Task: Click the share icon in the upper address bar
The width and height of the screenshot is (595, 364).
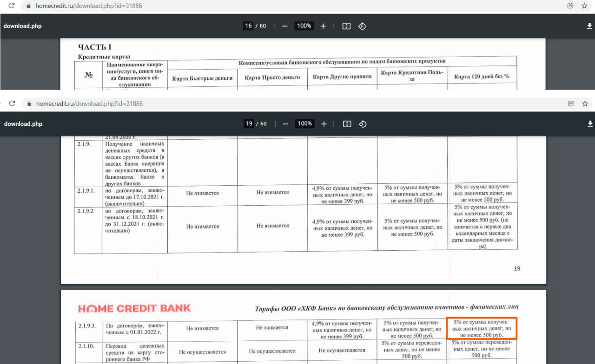Action: tap(570, 6)
